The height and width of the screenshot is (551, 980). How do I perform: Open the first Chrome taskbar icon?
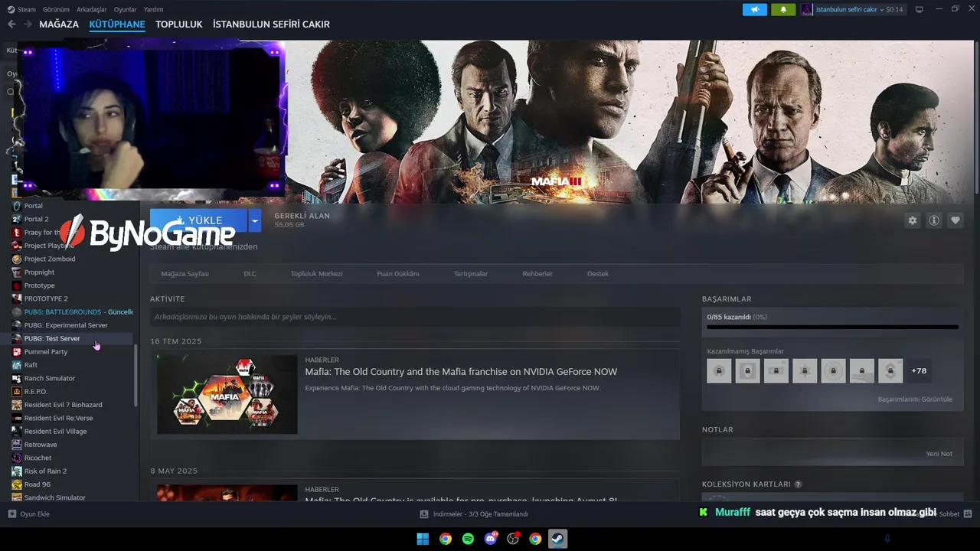(446, 539)
